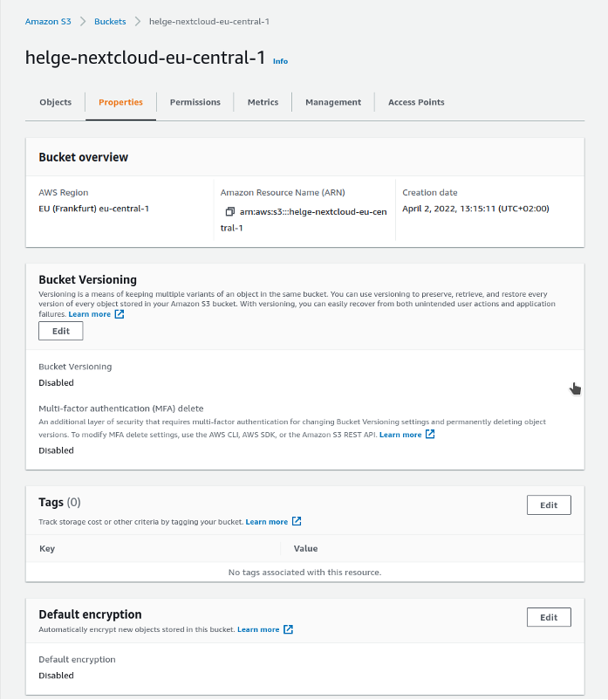Edit the bucket Tags

(549, 504)
